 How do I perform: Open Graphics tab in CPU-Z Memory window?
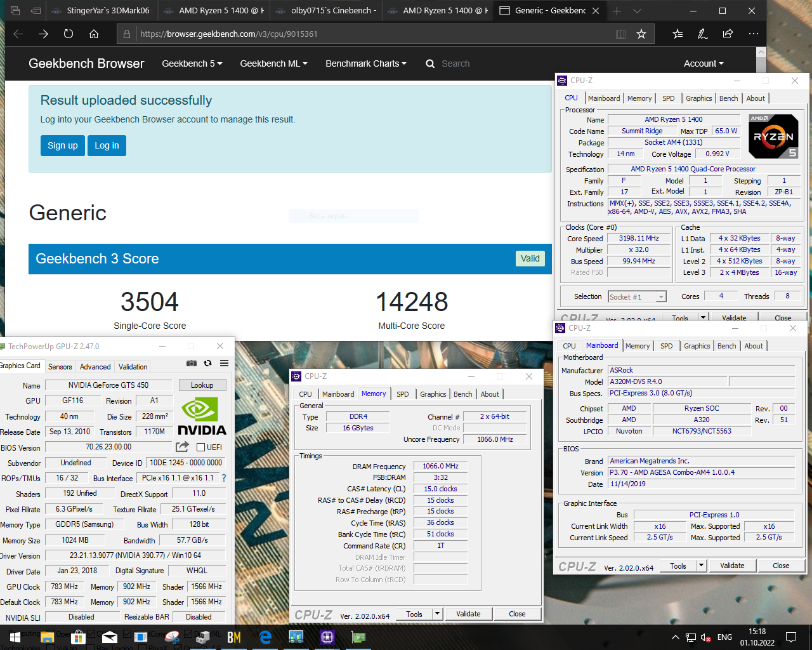tap(433, 394)
